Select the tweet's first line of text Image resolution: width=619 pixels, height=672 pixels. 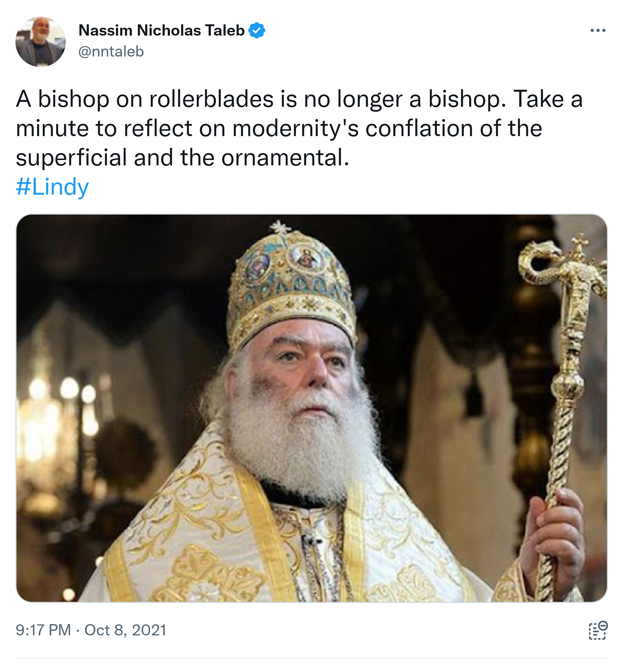(x=299, y=99)
